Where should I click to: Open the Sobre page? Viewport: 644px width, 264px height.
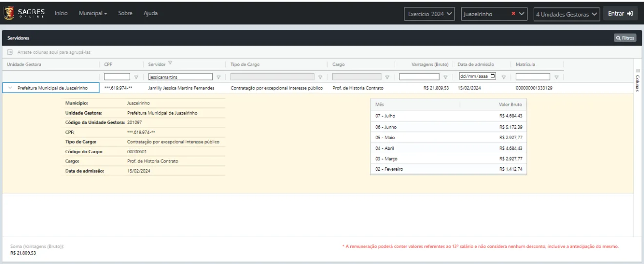(x=126, y=13)
